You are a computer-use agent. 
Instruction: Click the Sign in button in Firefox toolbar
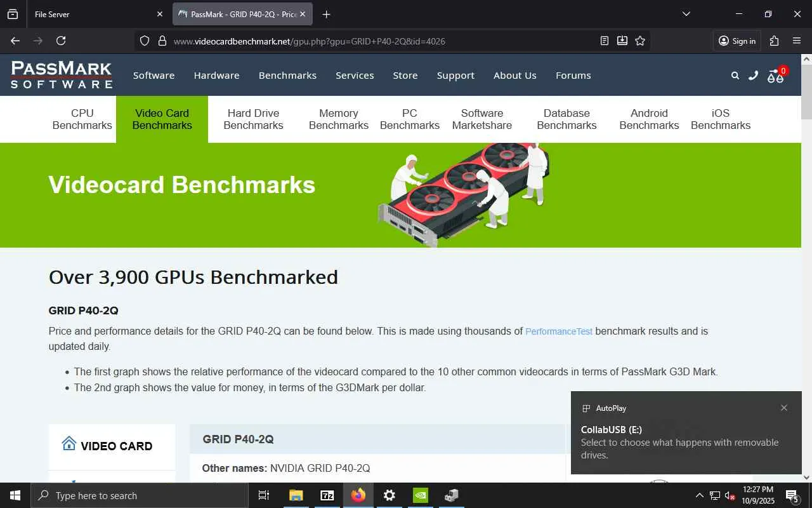[x=737, y=41]
